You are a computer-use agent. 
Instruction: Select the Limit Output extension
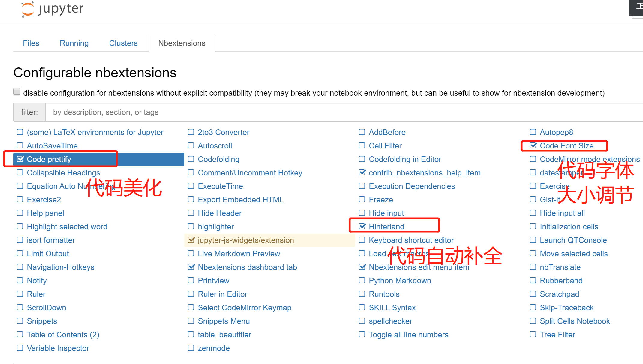click(x=48, y=254)
